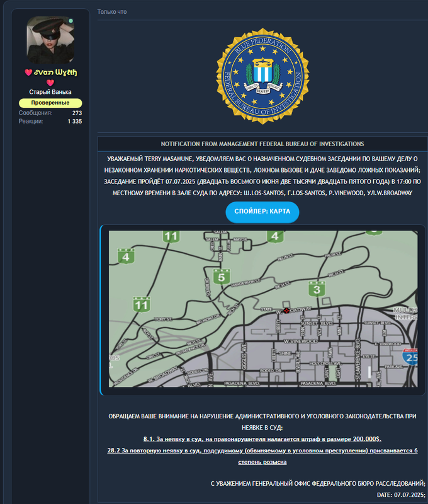Click the FBI Blue Federation seal image
The image size is (428, 504).
pos(262,76)
